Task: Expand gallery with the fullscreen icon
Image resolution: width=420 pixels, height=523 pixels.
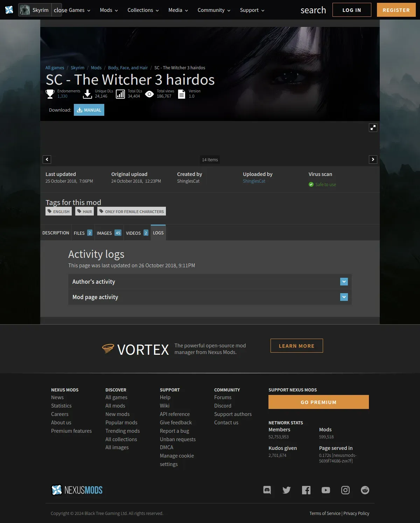Action: pos(373,128)
